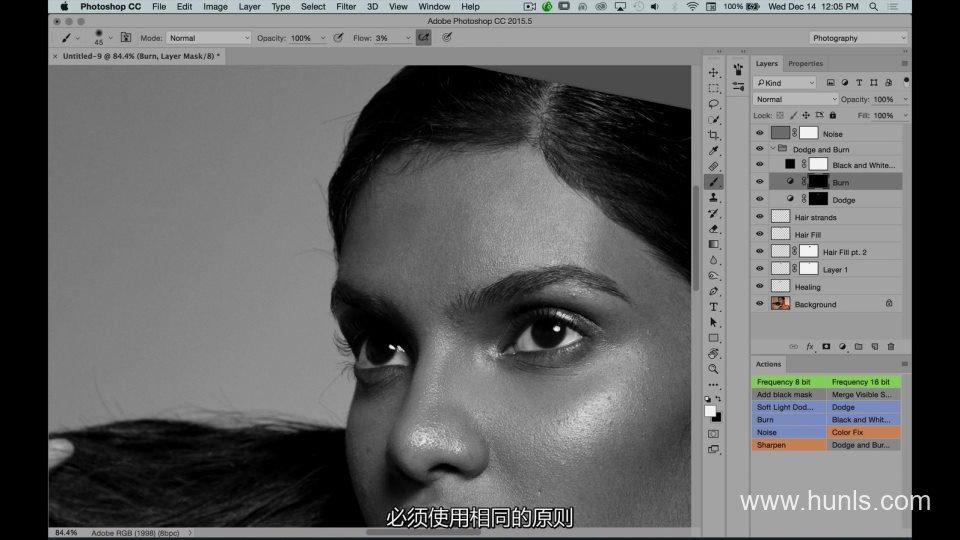The image size is (960, 540).
Task: Open the Photography workspace dropdown
Action: 858,38
